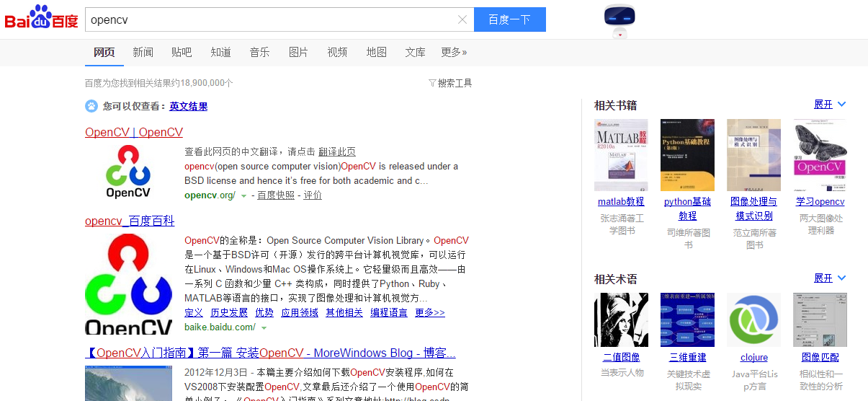Clear the search box with the X icon
Image resolution: width=868 pixels, height=401 pixels.
(x=462, y=20)
